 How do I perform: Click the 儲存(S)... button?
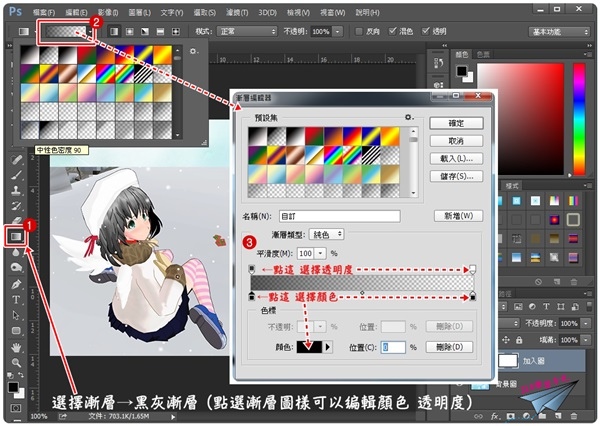[x=456, y=176]
